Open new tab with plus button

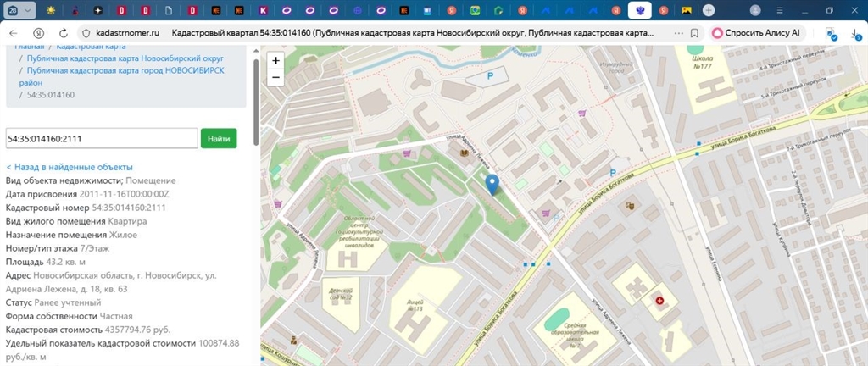[x=709, y=10]
